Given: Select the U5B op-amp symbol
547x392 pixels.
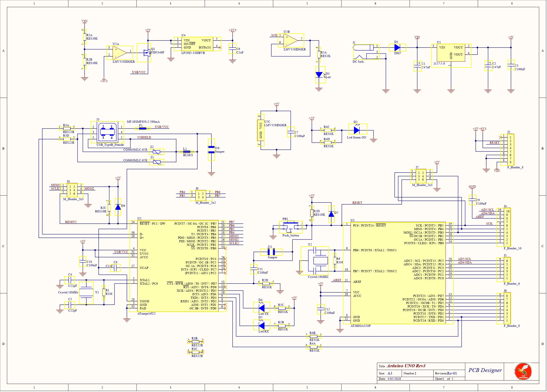Looking at the screenshot, I should 291,40.
